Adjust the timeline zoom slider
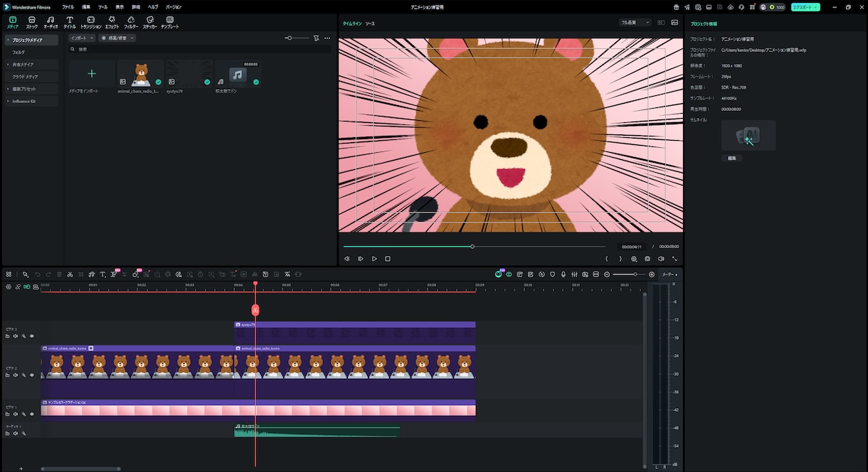This screenshot has width=868, height=472. (x=629, y=274)
